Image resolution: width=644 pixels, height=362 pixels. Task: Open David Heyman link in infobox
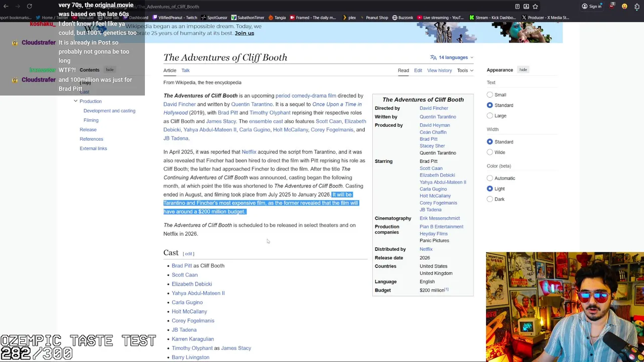point(435,125)
